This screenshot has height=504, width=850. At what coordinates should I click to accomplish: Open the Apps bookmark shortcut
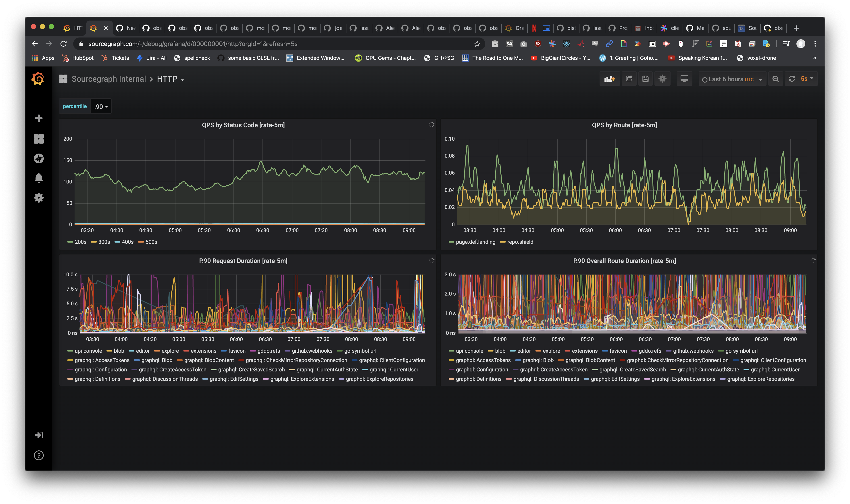tap(43, 58)
